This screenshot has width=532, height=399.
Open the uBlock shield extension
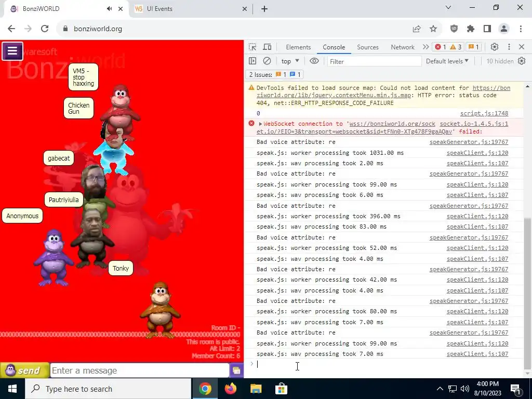454,29
